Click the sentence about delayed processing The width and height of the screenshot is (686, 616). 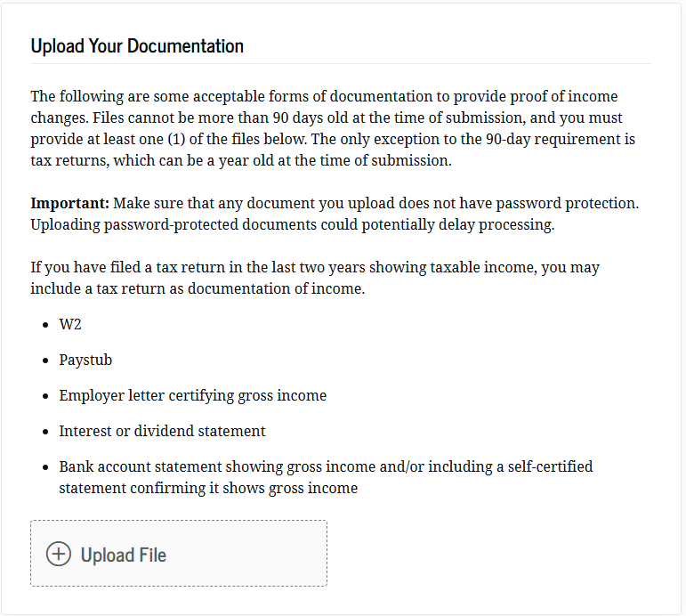click(x=292, y=224)
